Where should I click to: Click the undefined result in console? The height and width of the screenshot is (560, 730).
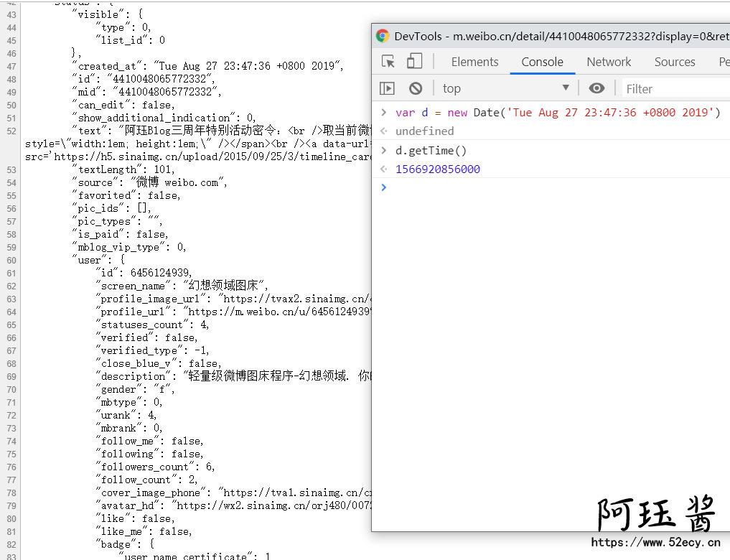pos(424,131)
